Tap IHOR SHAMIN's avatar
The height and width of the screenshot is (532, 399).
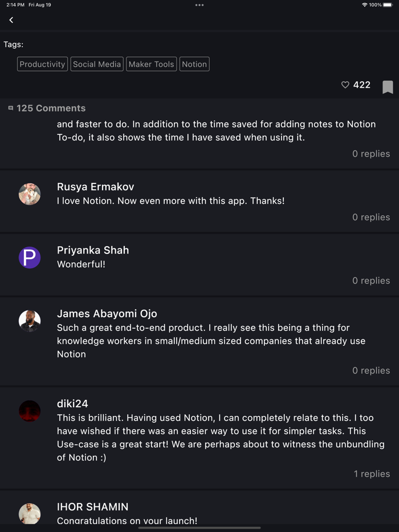coord(29,513)
